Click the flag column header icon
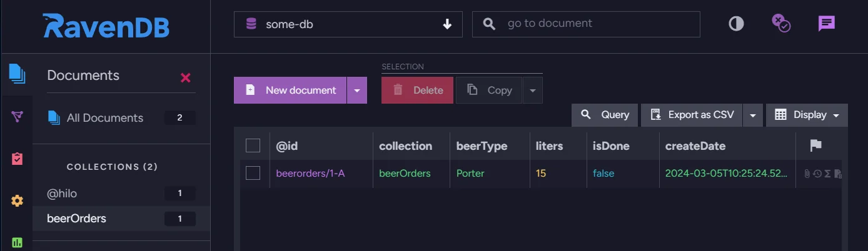This screenshot has width=868, height=251. coord(815,145)
